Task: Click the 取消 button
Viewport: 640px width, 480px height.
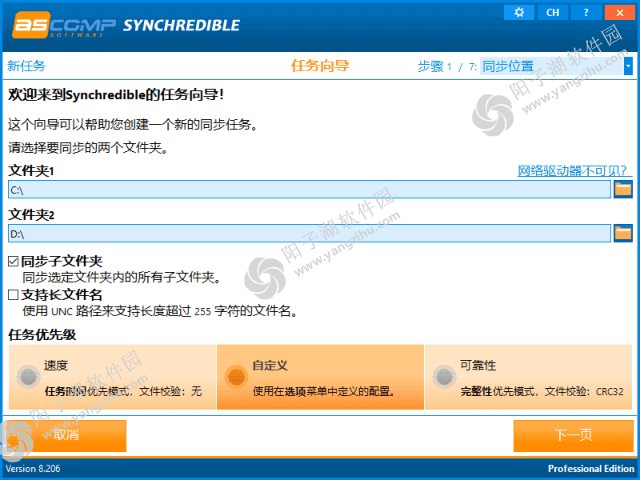Action: [x=65, y=436]
